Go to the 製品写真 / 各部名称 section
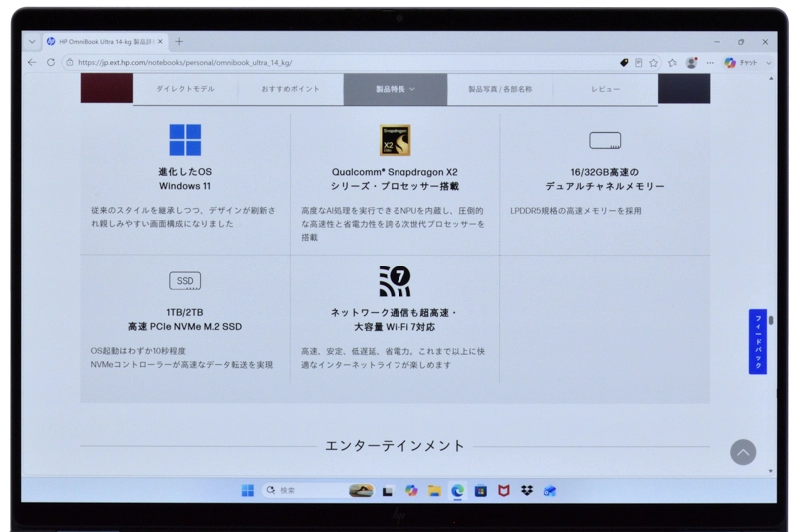This screenshot has height=532, width=799. point(500,89)
